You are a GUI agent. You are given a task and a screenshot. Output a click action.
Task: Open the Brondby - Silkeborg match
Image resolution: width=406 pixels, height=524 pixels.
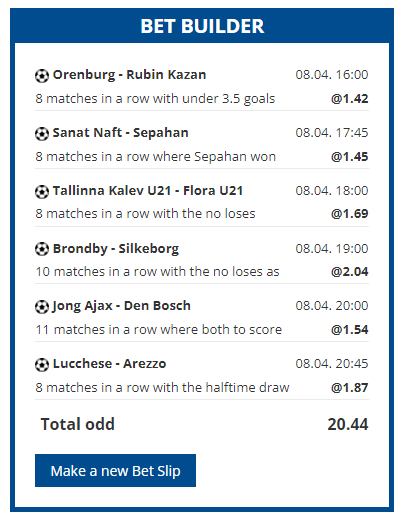tap(116, 249)
